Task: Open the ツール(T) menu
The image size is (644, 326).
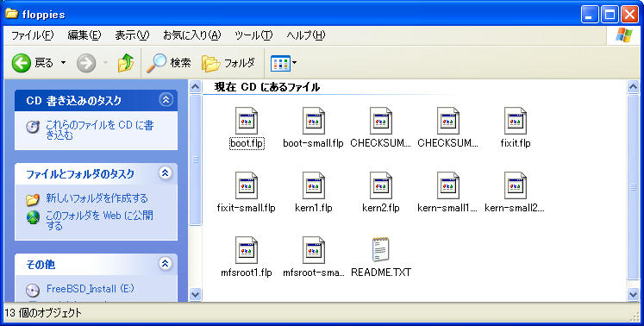Action: click(253, 35)
